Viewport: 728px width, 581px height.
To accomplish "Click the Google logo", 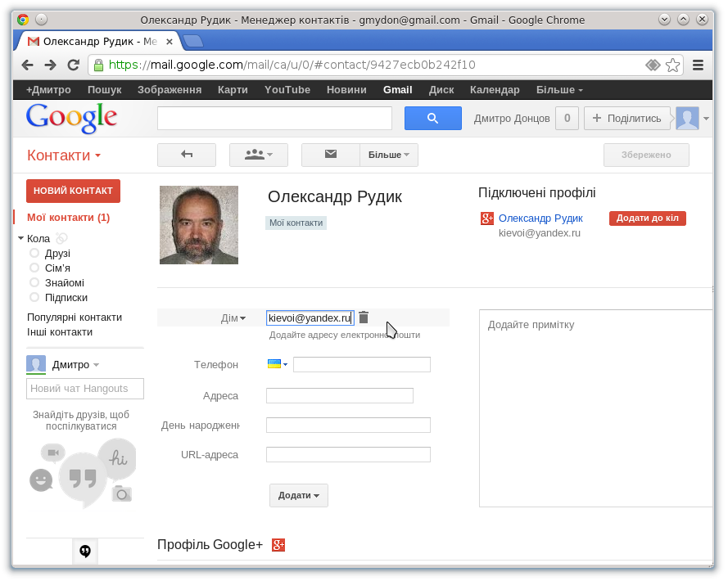I will click(71, 118).
